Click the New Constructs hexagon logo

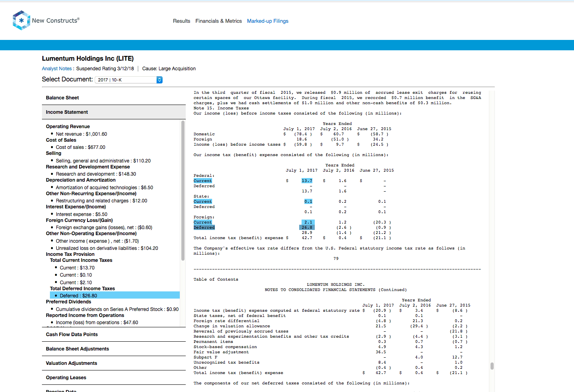pyautogui.click(x=21, y=20)
